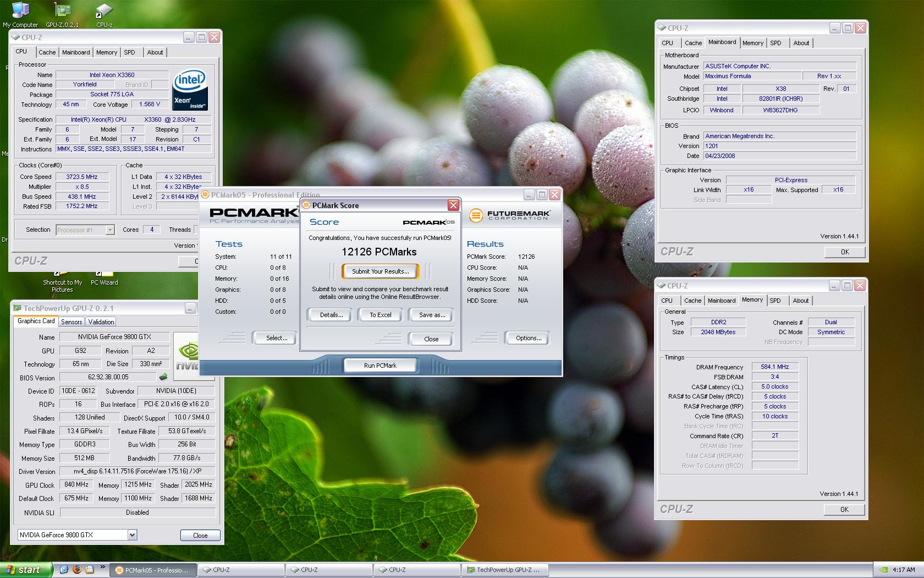Click the Run PCMark button
Image resolution: width=924 pixels, height=578 pixels.
pos(380,366)
